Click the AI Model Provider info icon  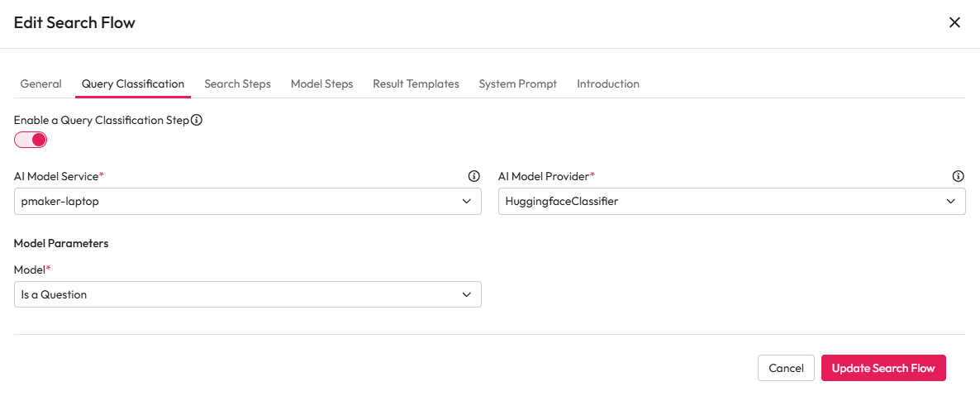click(958, 176)
